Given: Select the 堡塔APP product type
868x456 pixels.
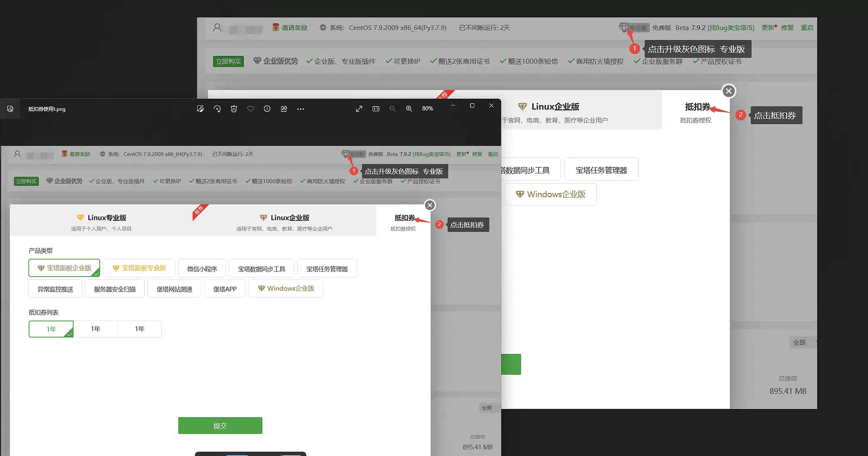Looking at the screenshot, I should (x=225, y=289).
